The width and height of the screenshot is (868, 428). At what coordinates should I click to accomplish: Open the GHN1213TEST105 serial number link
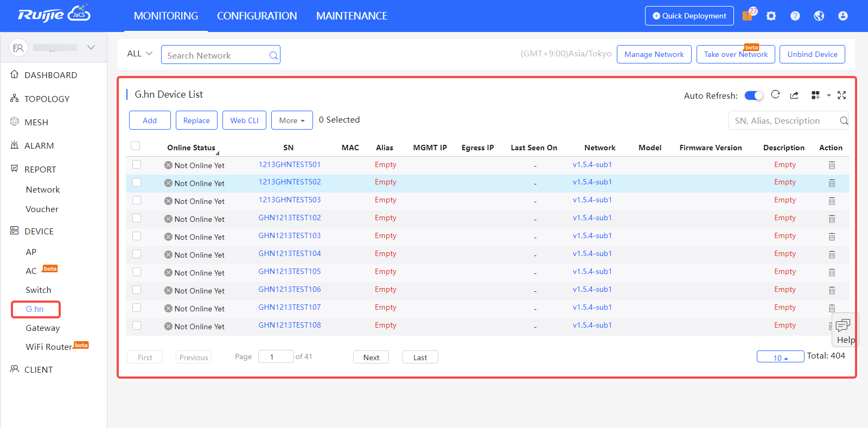click(x=289, y=271)
